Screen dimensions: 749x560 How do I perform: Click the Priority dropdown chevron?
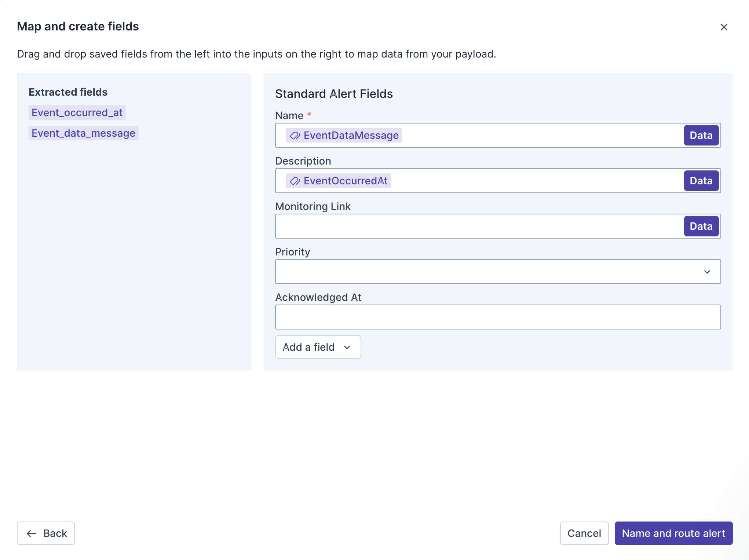point(707,272)
